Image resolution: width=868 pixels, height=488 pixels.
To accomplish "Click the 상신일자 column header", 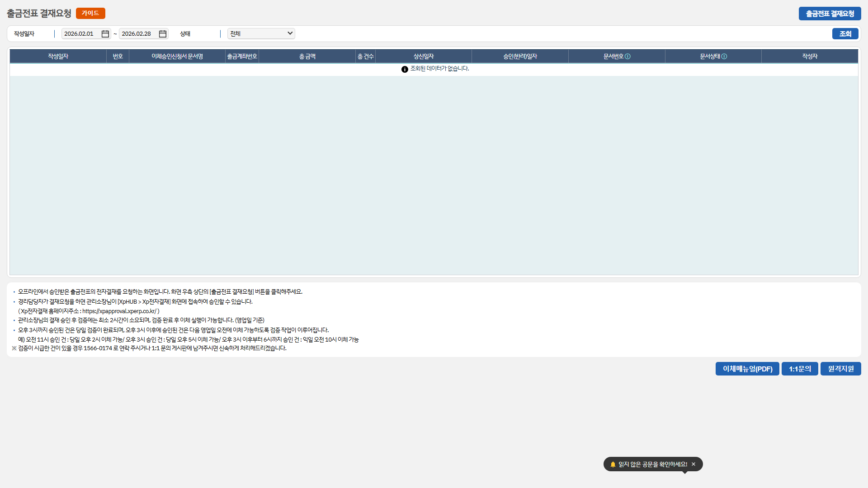I will (x=423, y=56).
